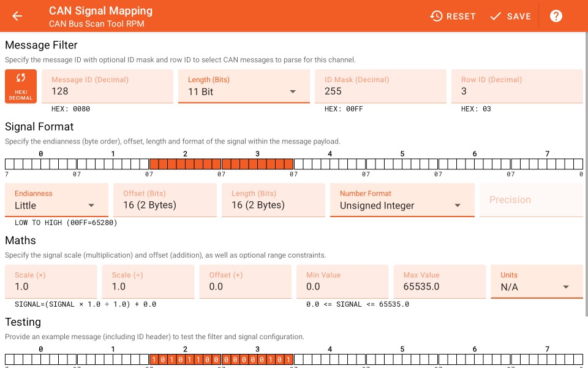Toggle first bit of byte 2 in Testing grid

click(x=154, y=359)
